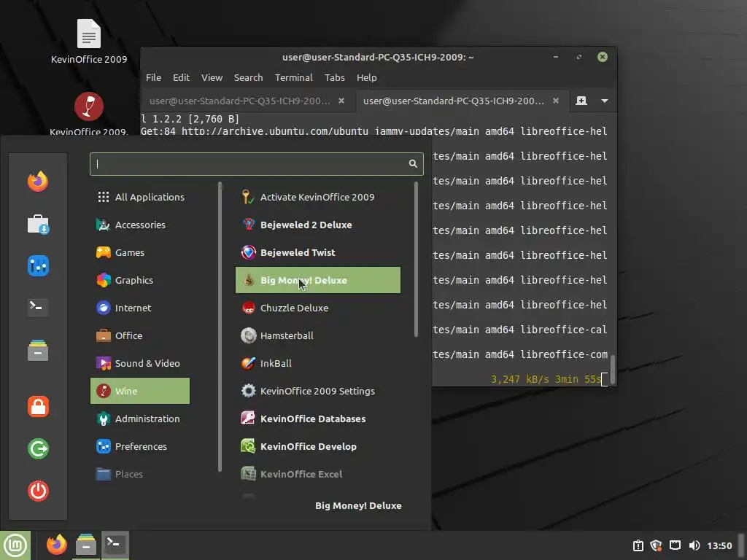Screen dimensions: 747x560
Task: Launch Bejeweled 2 Deluxe
Action: [318, 225]
